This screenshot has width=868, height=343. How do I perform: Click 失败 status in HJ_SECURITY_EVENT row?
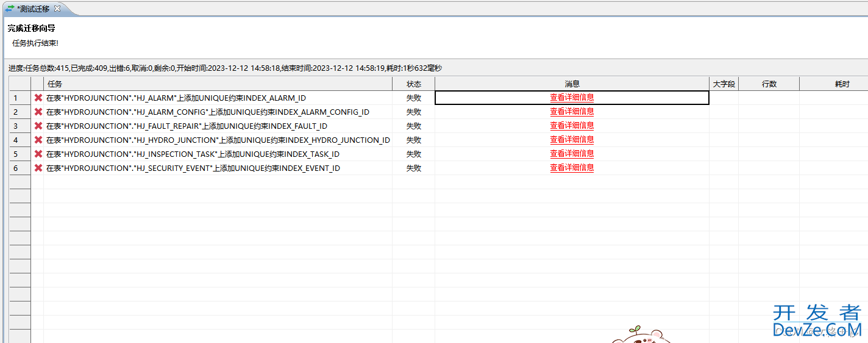pos(414,168)
